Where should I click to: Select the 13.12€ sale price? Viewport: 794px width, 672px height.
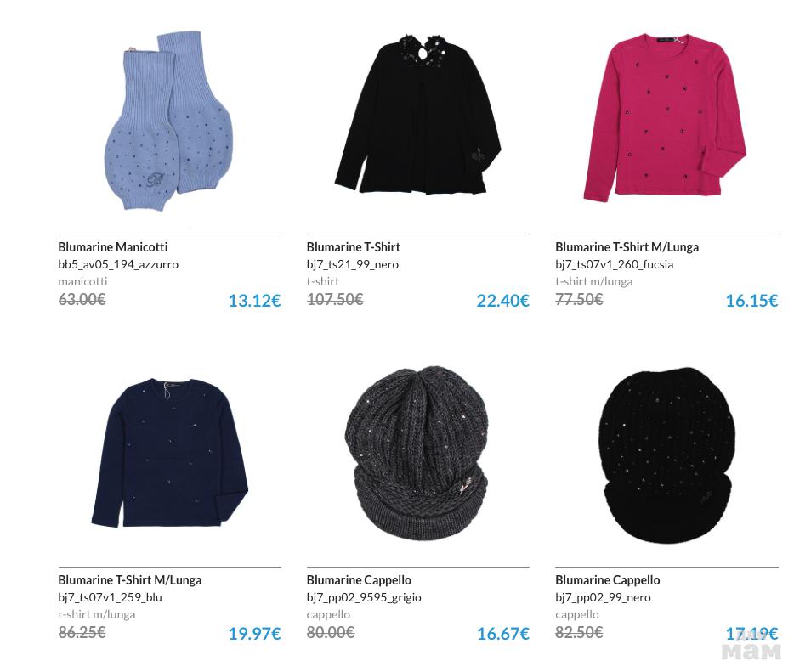click(254, 301)
